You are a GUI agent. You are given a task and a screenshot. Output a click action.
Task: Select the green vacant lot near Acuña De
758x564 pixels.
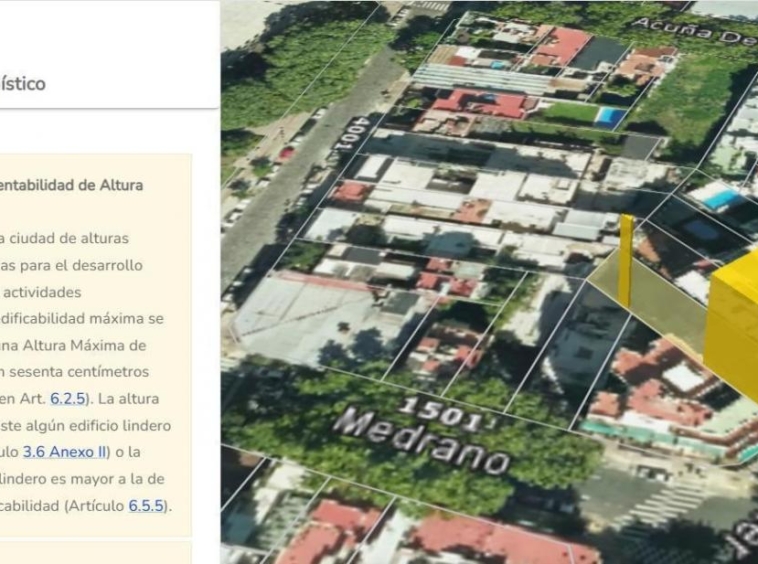pos(686,99)
